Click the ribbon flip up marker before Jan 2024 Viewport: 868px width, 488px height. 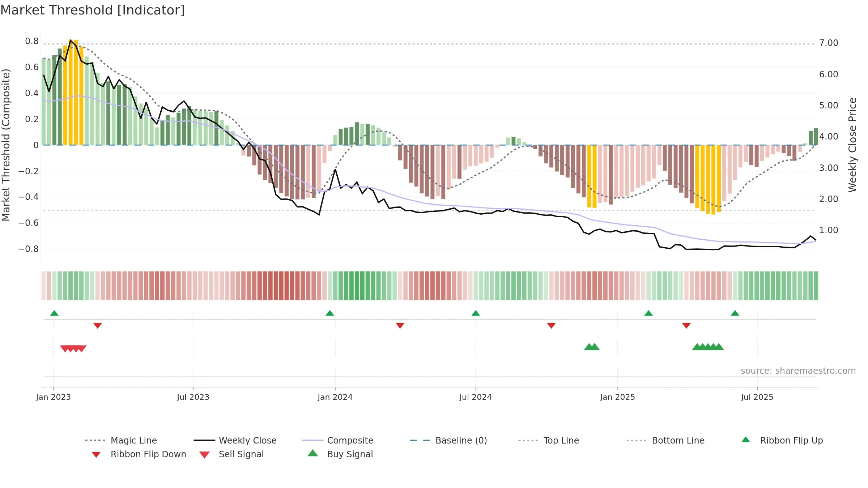(x=330, y=313)
